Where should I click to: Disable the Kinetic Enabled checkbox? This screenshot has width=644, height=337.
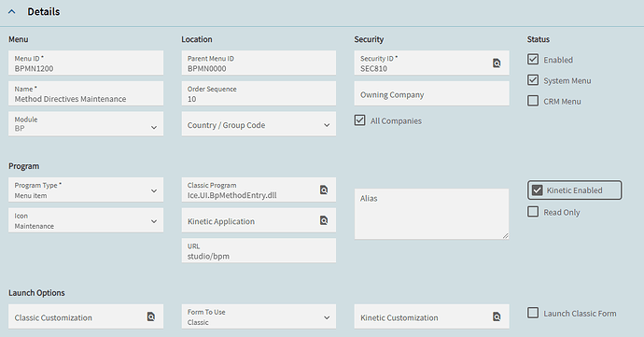(537, 190)
